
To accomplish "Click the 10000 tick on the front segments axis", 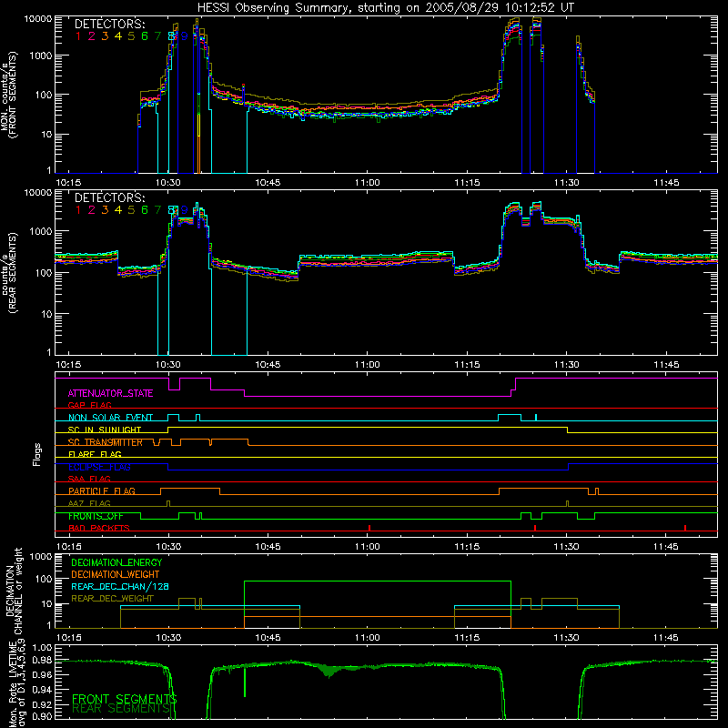I will click(38, 19).
